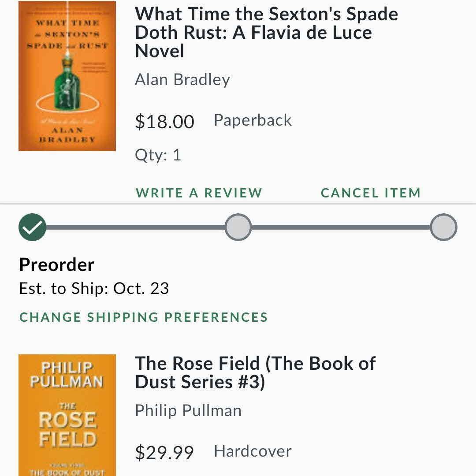
Task: Cancel the Alan Bradley book item
Action: (x=371, y=193)
